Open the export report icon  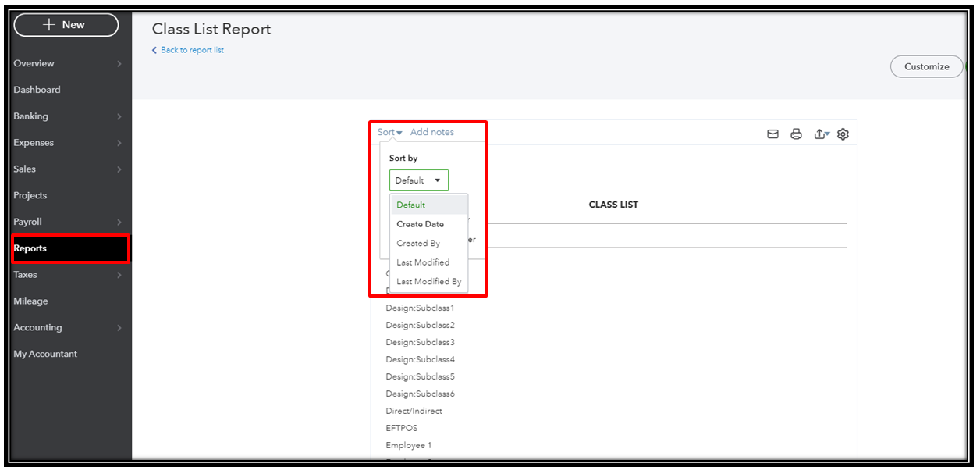tap(818, 134)
